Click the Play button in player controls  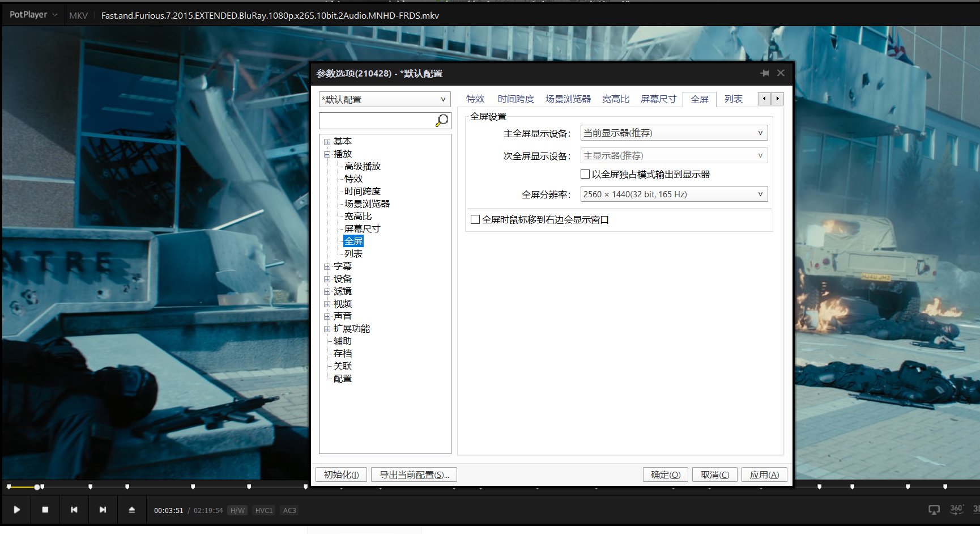(17, 510)
